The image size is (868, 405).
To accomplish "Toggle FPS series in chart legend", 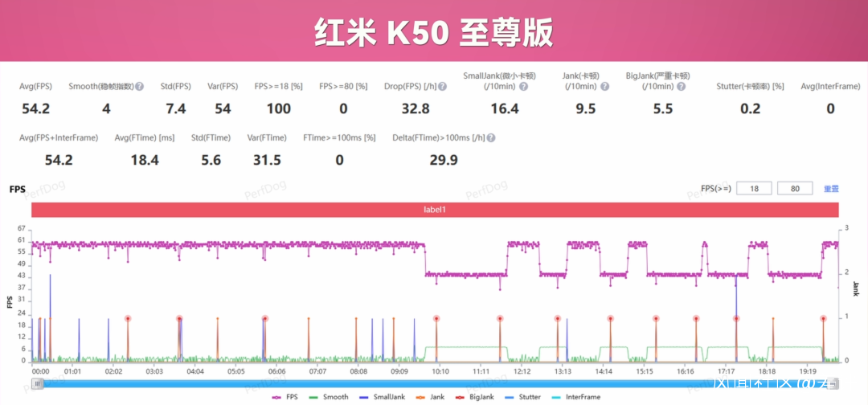I will pos(285,397).
